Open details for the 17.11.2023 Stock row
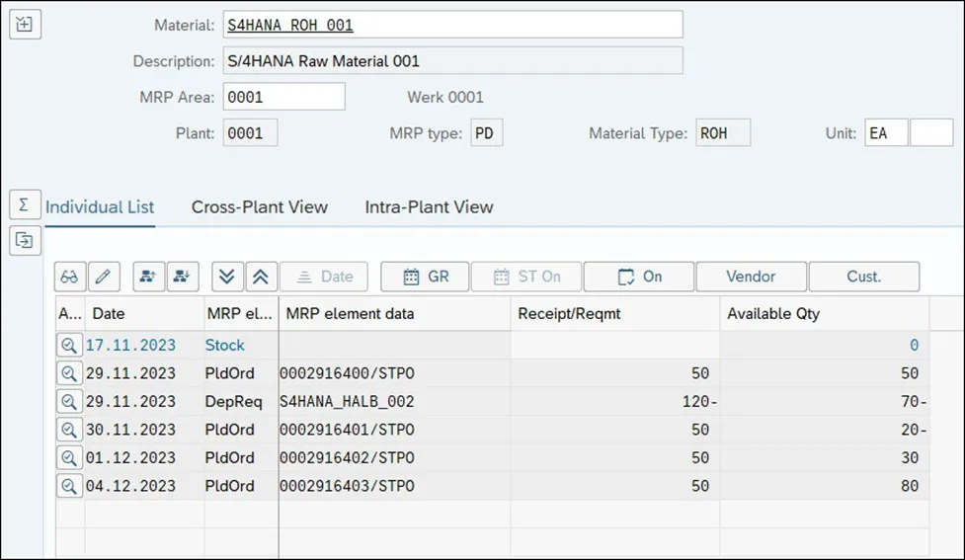Viewport: 965px width, 560px height. coord(68,346)
